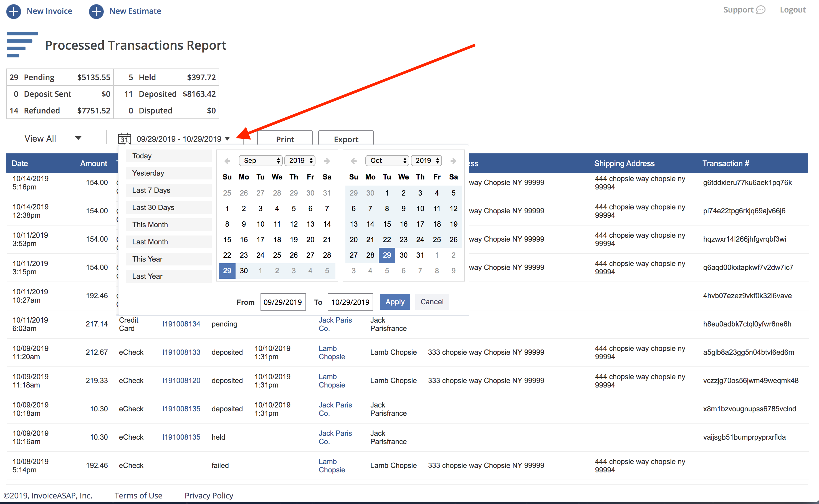
Task: Click the New Estimate plus icon
Action: (x=96, y=11)
